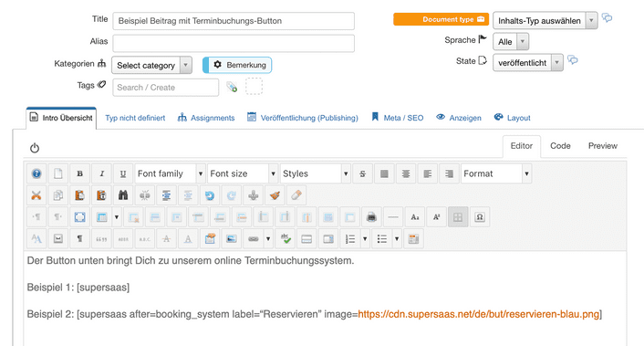Click the insert link chain icon
Screen dimensions: 644x346
253,239
